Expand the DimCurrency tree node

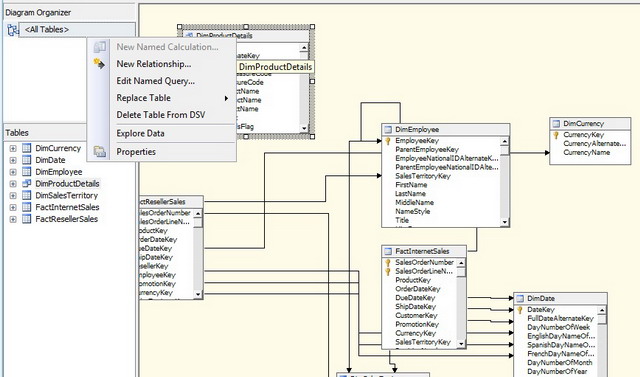(x=13, y=149)
